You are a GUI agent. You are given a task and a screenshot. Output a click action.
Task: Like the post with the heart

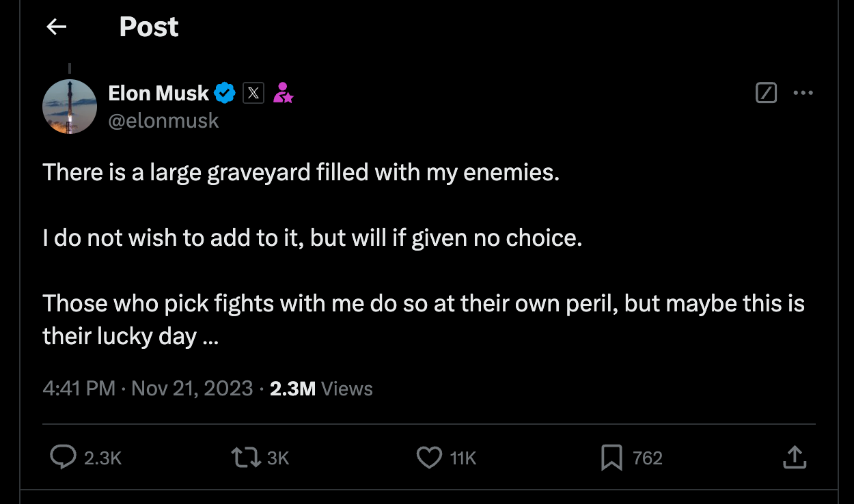(x=429, y=458)
